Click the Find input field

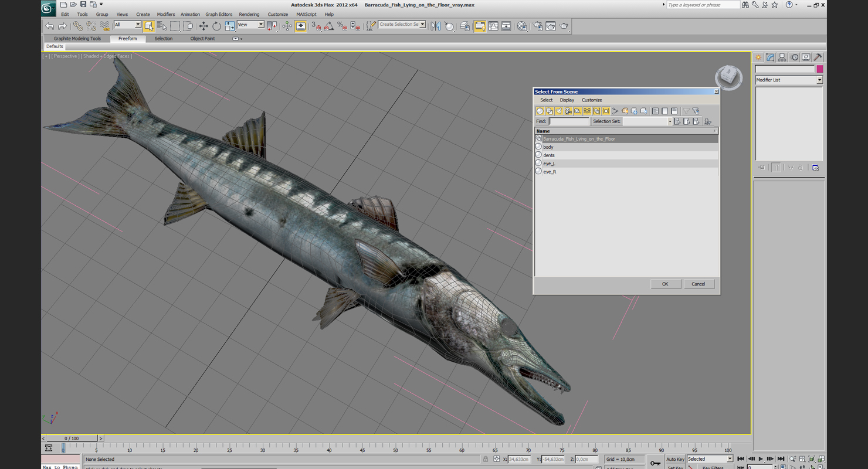click(x=569, y=121)
